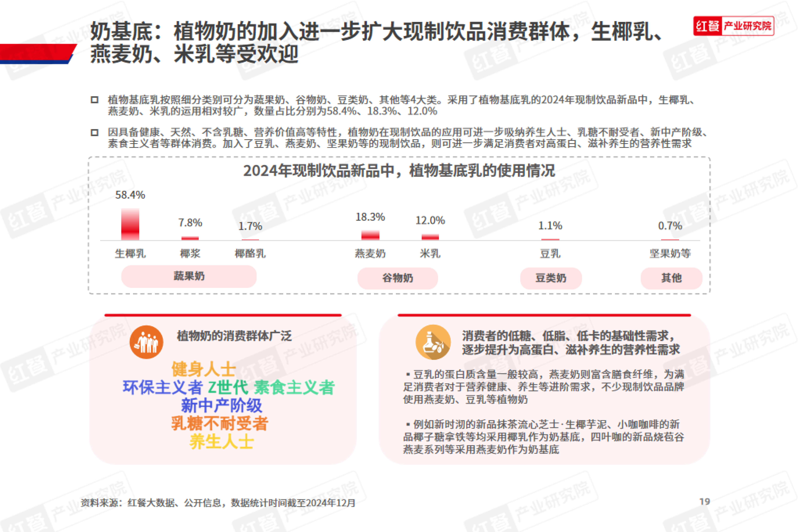Click the page number 19
798x532 pixels.
point(705,501)
